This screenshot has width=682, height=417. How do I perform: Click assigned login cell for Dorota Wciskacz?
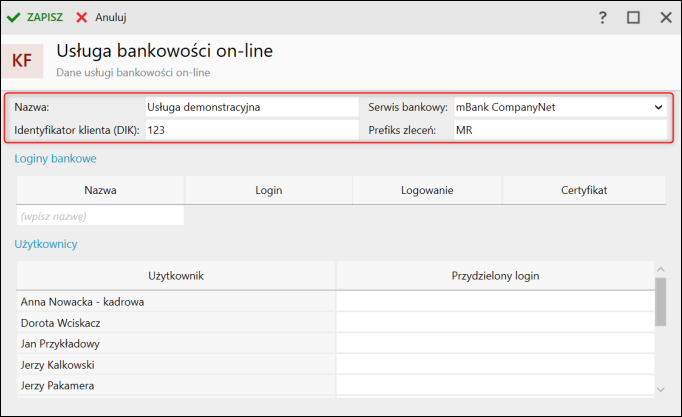tap(495, 322)
